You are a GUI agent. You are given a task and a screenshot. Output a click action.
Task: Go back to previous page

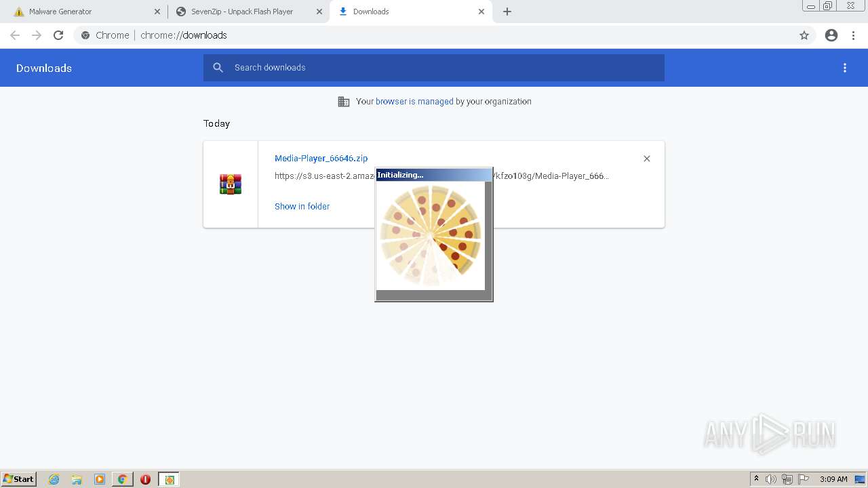15,35
